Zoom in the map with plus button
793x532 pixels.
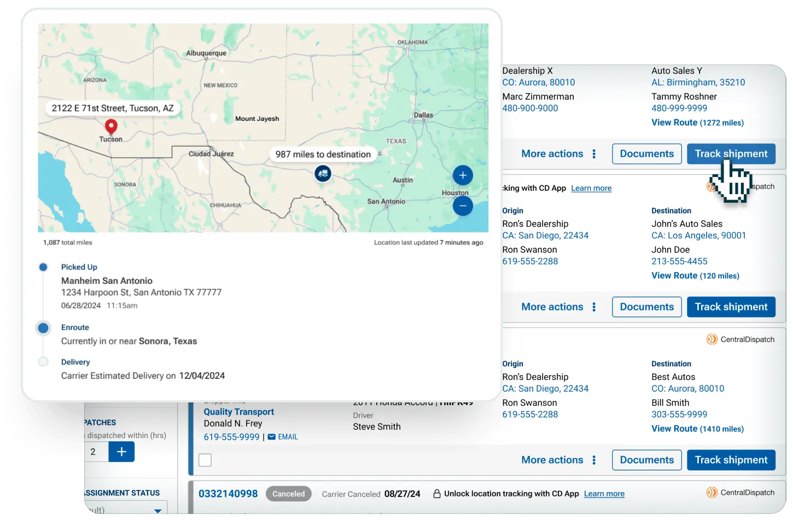[x=463, y=176]
